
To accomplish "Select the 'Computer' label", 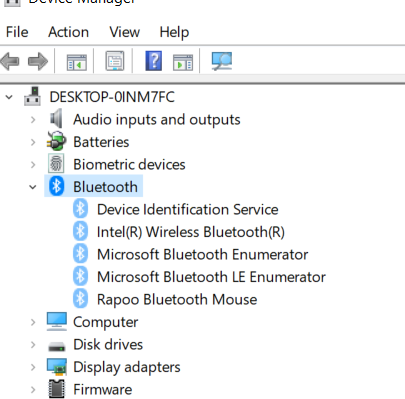I will pos(105,322).
